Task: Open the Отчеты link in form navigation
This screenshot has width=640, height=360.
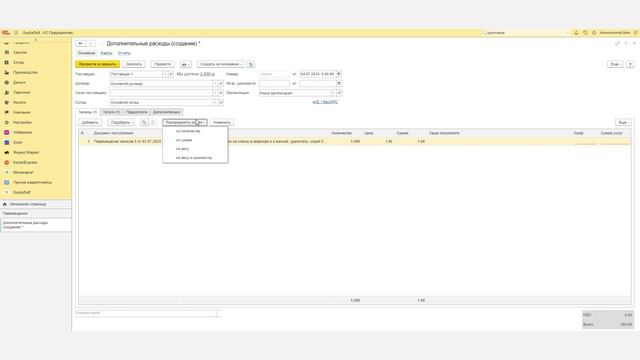Action: click(124, 53)
